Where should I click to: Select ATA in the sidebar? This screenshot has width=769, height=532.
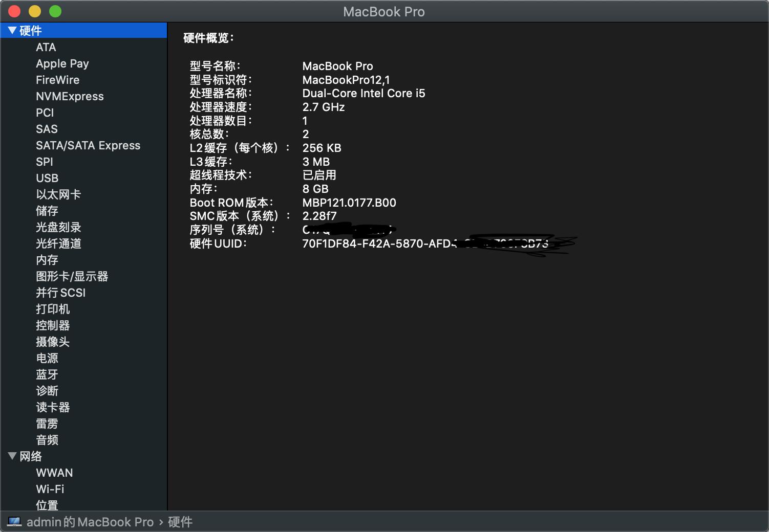tap(46, 47)
